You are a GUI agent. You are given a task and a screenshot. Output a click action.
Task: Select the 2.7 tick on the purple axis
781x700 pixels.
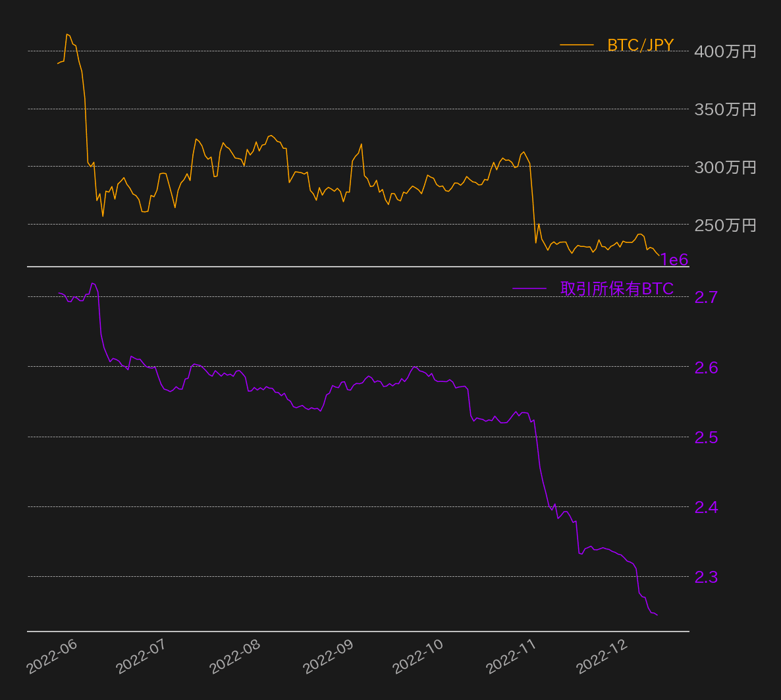click(706, 298)
